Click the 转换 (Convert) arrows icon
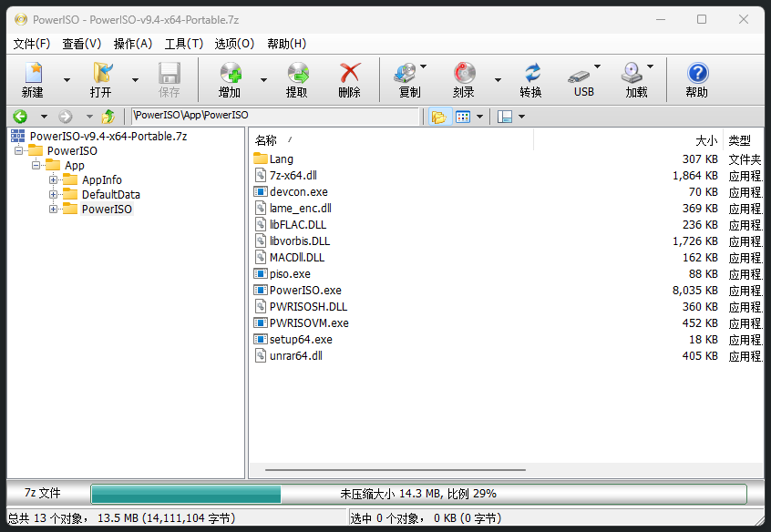 point(532,73)
